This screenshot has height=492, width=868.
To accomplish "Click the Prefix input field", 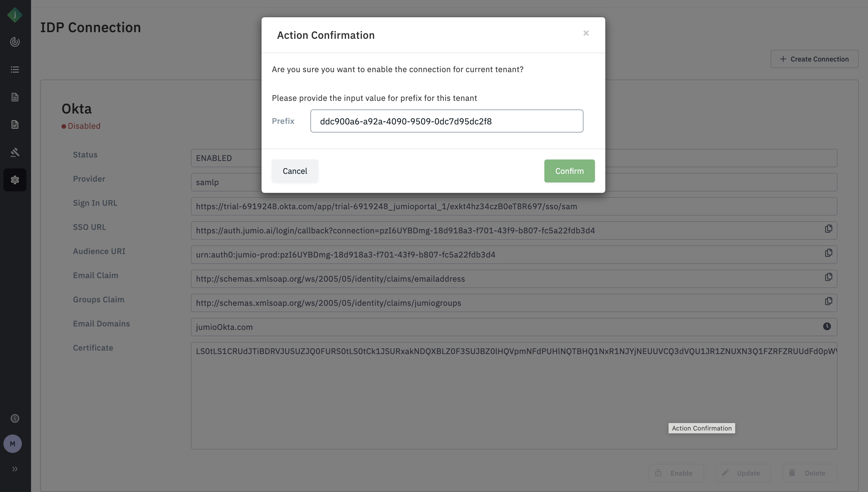I will pos(446,121).
